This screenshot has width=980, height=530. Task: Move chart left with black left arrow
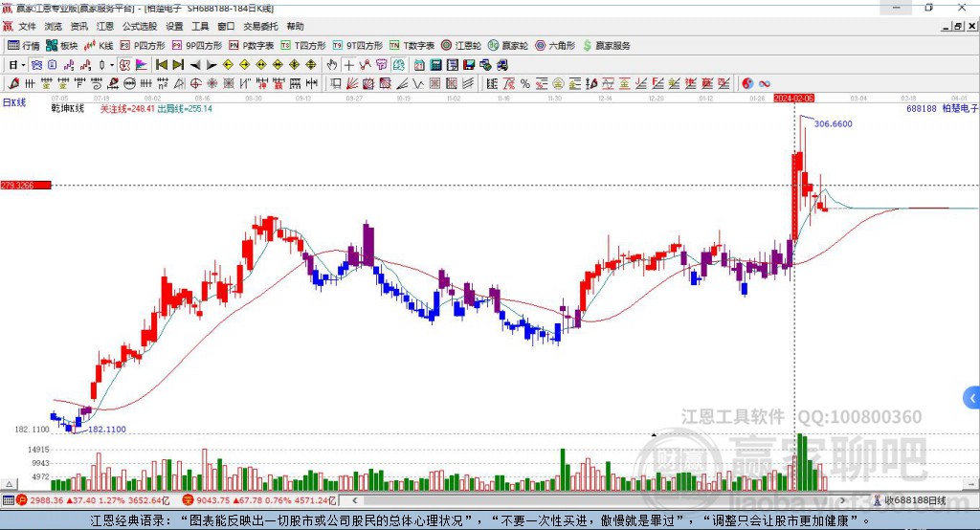click(195, 65)
